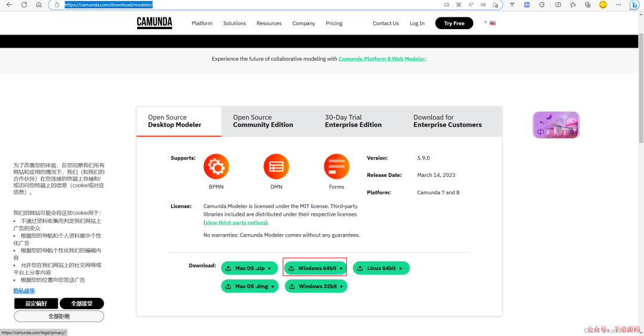The image size is (644, 336).
Task: Click the Forms icon
Action: click(336, 167)
